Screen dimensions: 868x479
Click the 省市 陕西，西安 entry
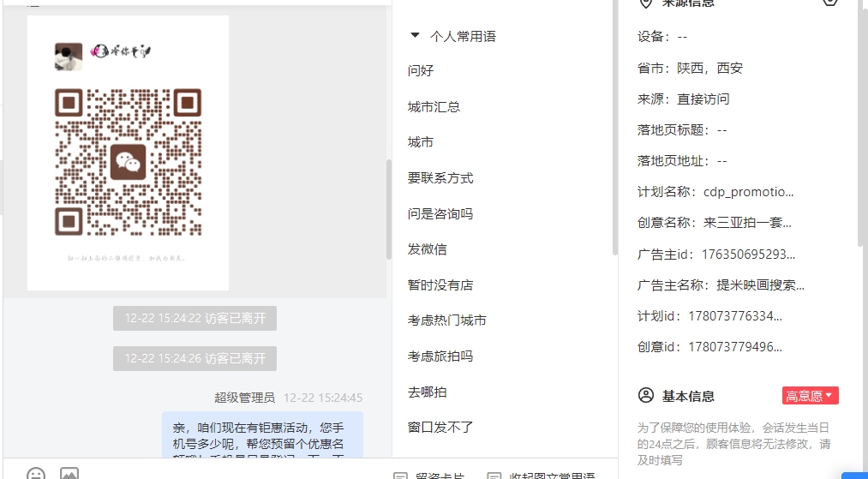(691, 68)
